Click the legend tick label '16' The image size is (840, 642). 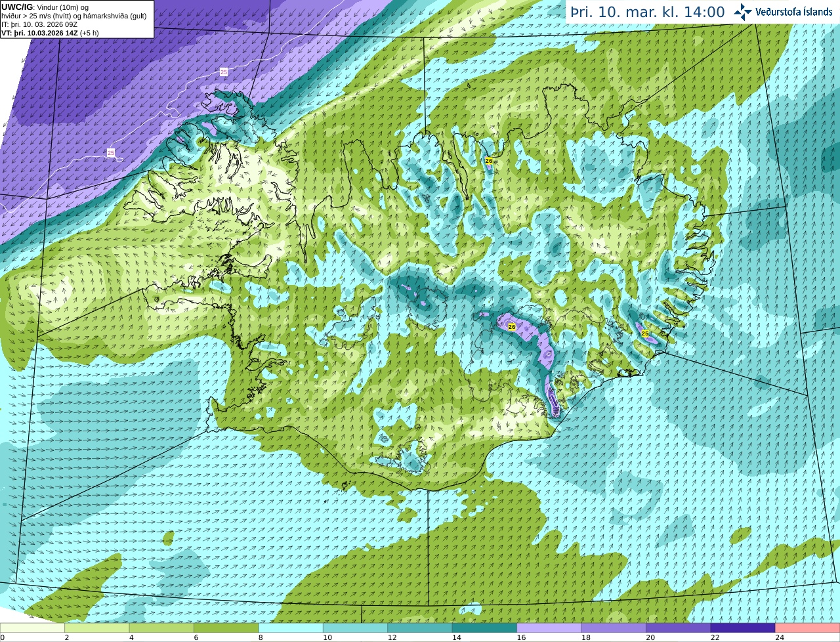pos(522,637)
